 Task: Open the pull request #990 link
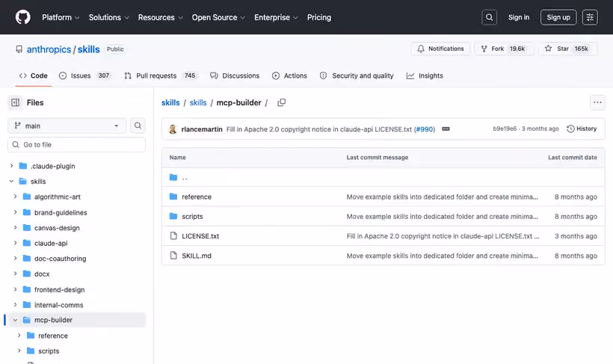pyautogui.click(x=425, y=129)
